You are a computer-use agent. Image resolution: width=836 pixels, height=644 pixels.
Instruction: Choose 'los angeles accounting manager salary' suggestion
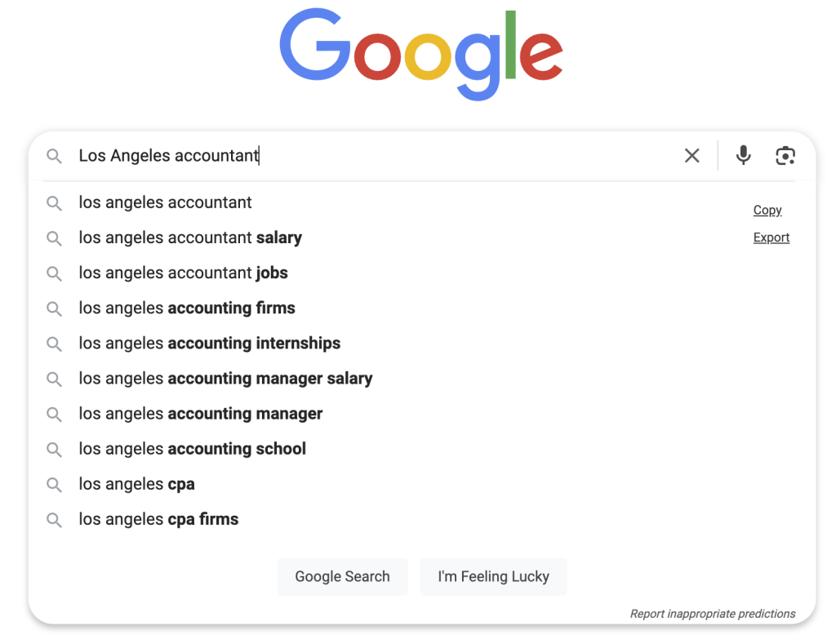(x=225, y=379)
